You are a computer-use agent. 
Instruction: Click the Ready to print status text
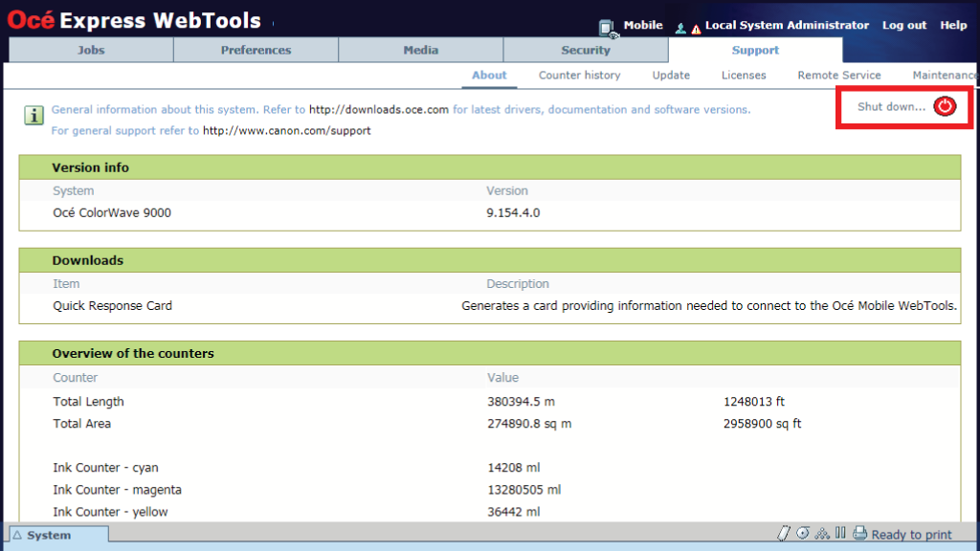911,535
